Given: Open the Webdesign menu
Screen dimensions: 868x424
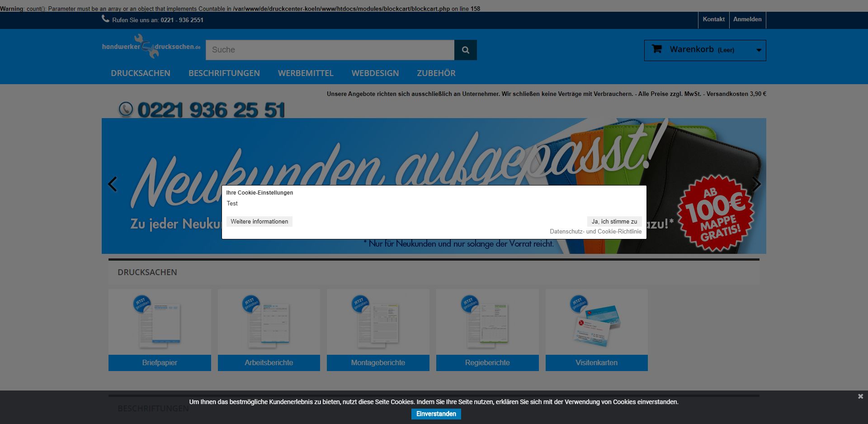Looking at the screenshot, I should point(375,73).
